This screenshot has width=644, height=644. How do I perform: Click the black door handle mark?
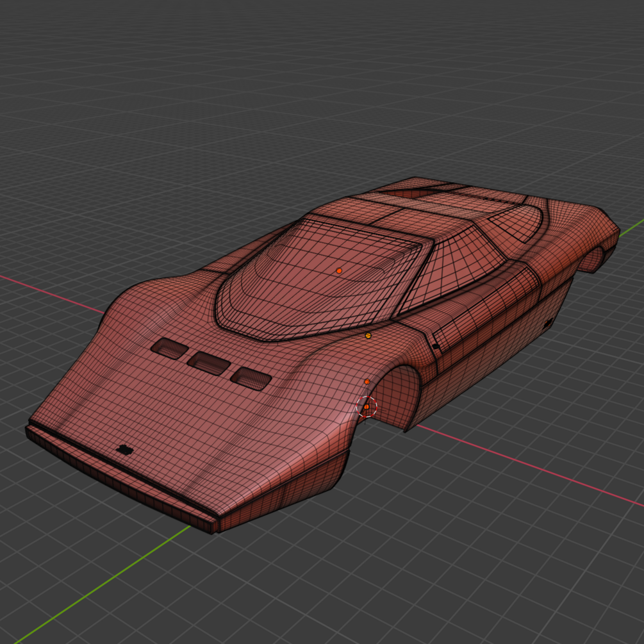tap(435, 347)
